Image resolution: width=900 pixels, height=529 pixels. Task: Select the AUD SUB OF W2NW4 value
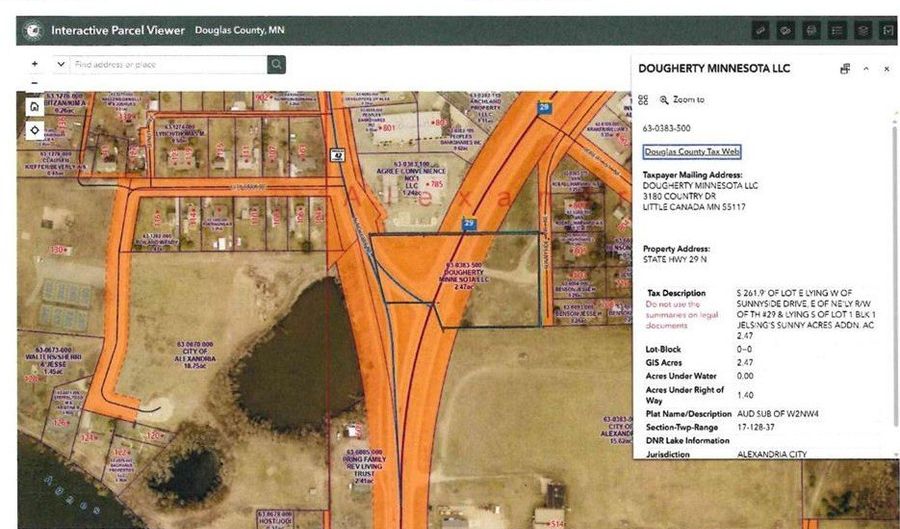pyautogui.click(x=778, y=414)
